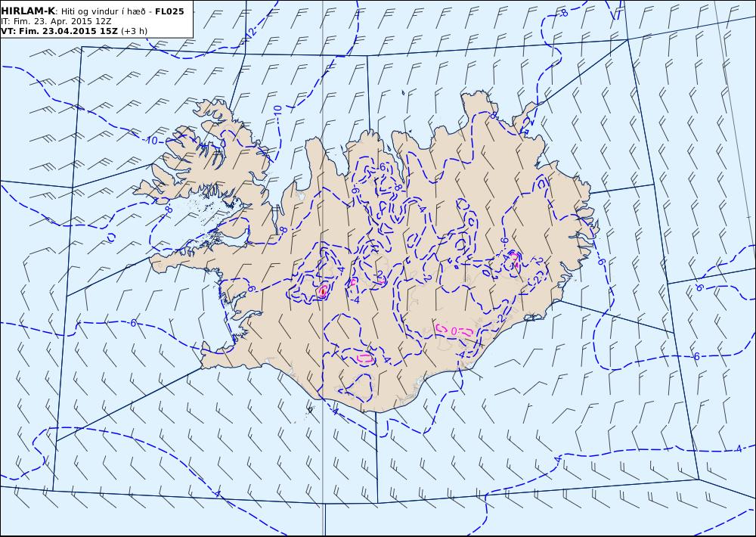
Task: Click the HIRLAM-K model name in the title box
Action: (x=28, y=11)
